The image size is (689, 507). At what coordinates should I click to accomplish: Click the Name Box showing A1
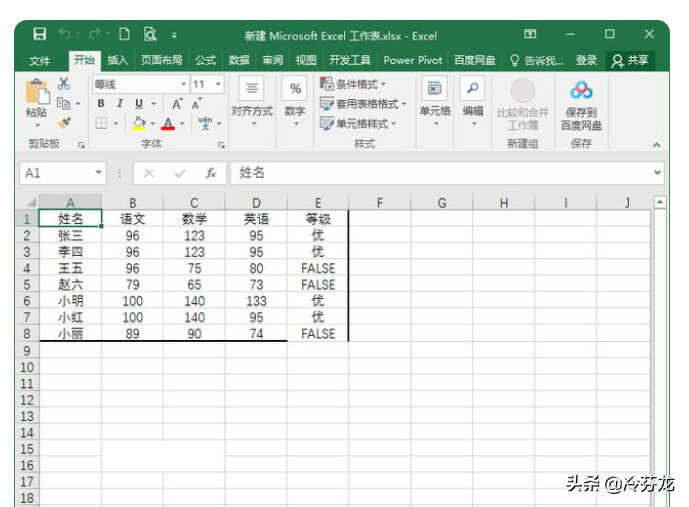coord(56,173)
